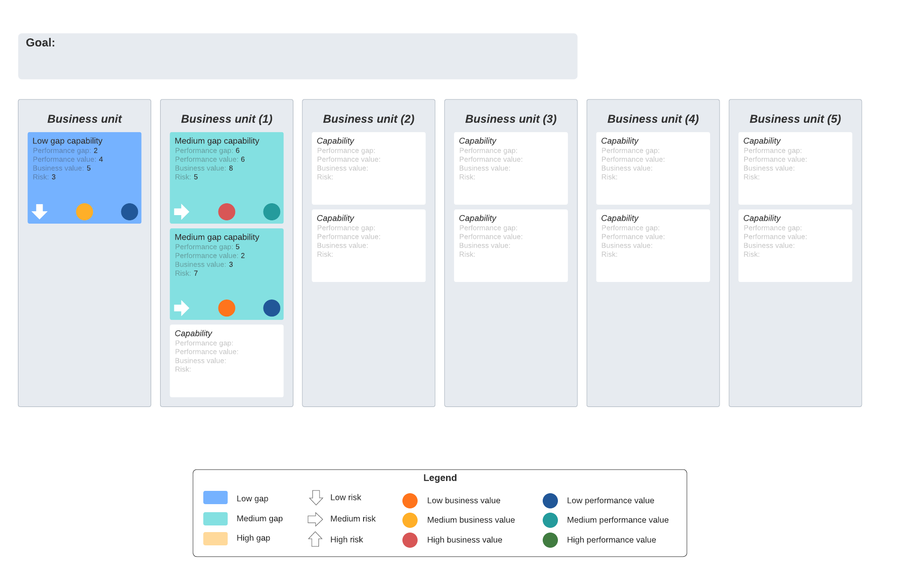Select the red circle in first Medium gap card
Screen dimensions: 902x588
[x=227, y=212]
